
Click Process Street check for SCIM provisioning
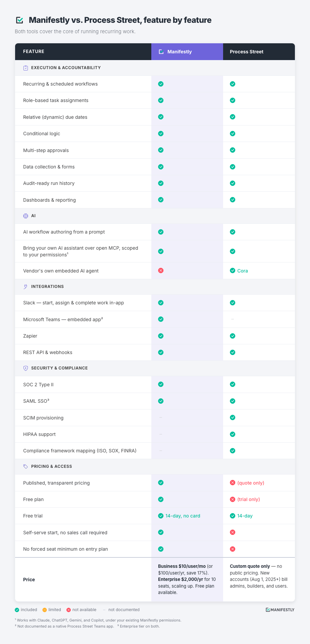[x=232, y=417]
